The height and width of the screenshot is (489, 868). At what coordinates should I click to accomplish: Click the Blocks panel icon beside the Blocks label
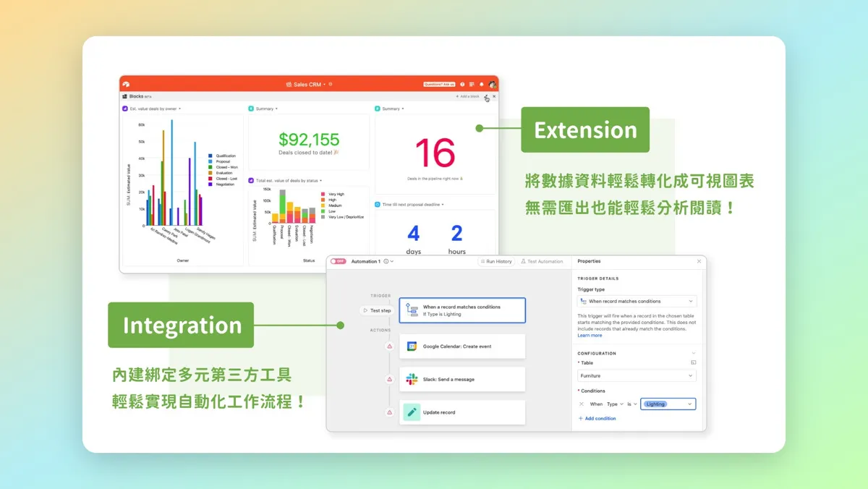(x=124, y=96)
